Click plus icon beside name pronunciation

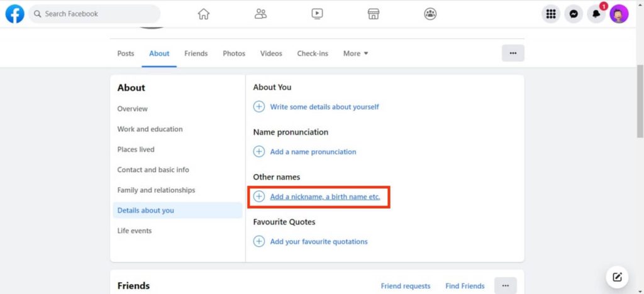point(258,152)
